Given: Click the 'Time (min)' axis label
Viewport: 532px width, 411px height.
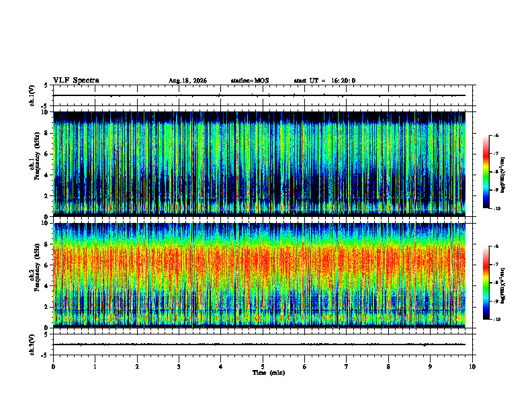Looking at the screenshot, I should 269,373.
